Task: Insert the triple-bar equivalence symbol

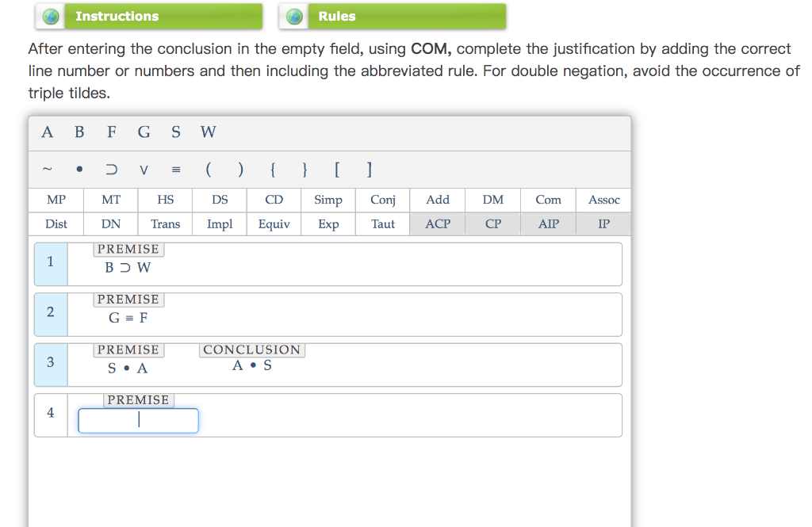Action: click(176, 169)
